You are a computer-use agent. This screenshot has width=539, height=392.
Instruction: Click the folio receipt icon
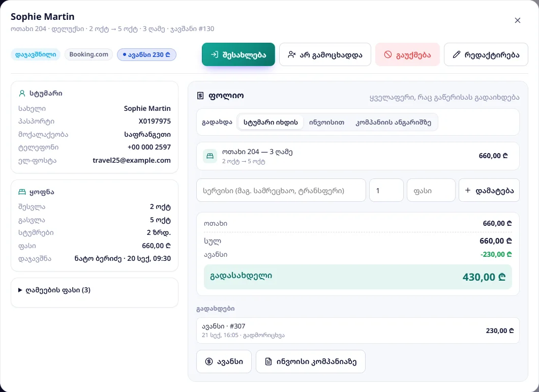200,96
